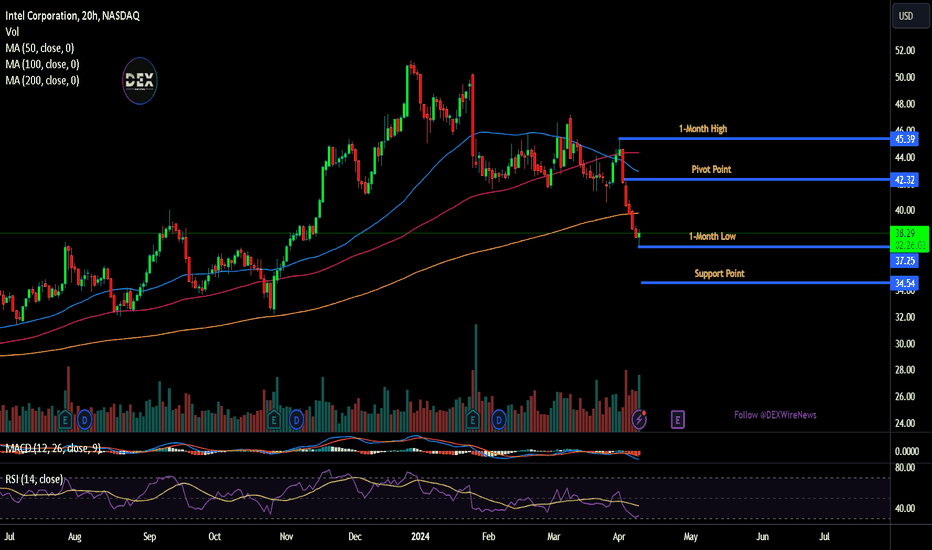Click the Dec label on time axis
Viewport: 932px width, 550px height.
tap(354, 537)
